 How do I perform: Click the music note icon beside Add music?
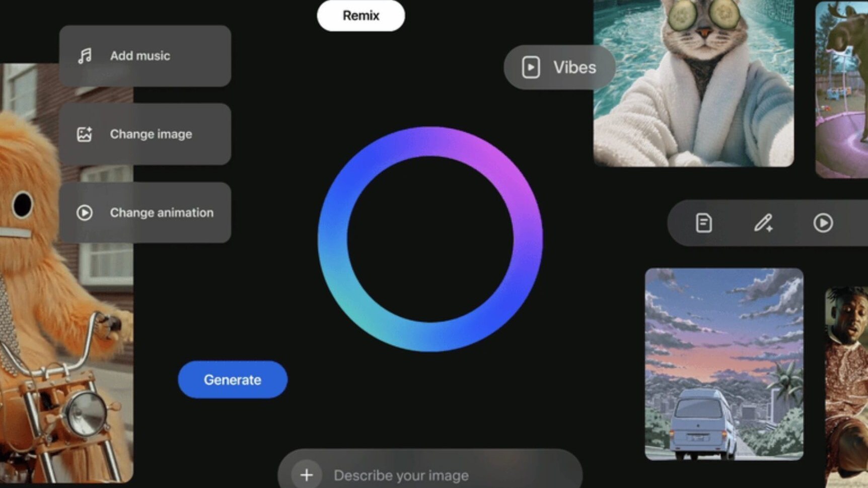click(x=85, y=56)
